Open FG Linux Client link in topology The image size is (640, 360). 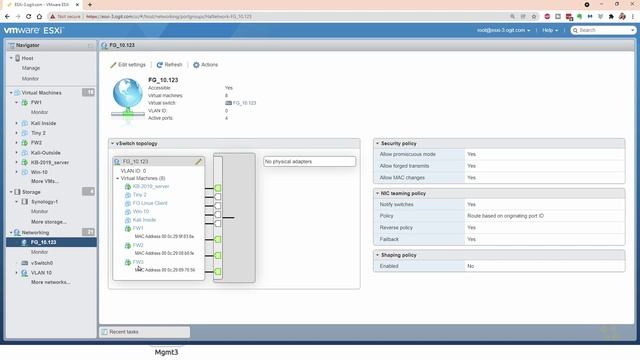pyautogui.click(x=150, y=203)
